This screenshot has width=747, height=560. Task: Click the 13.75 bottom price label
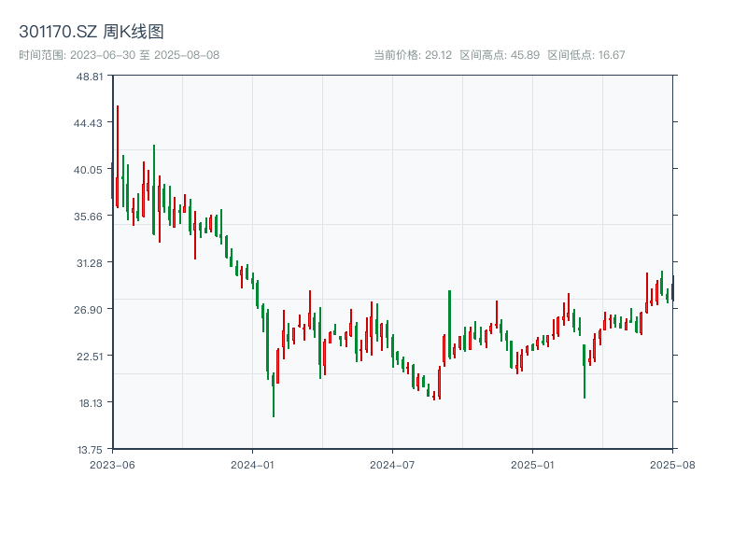[x=91, y=450]
